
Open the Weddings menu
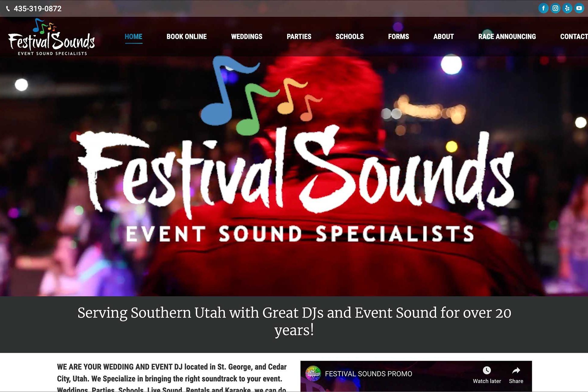(x=246, y=36)
